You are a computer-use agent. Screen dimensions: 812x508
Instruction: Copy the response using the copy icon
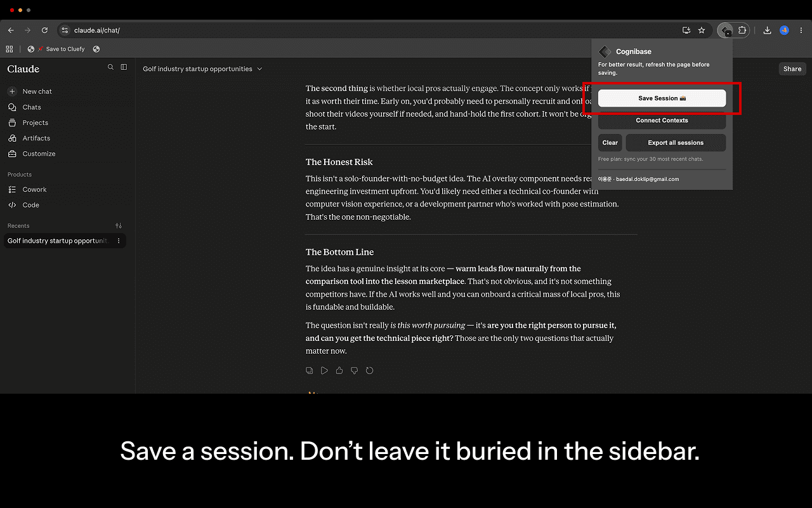[310, 370]
